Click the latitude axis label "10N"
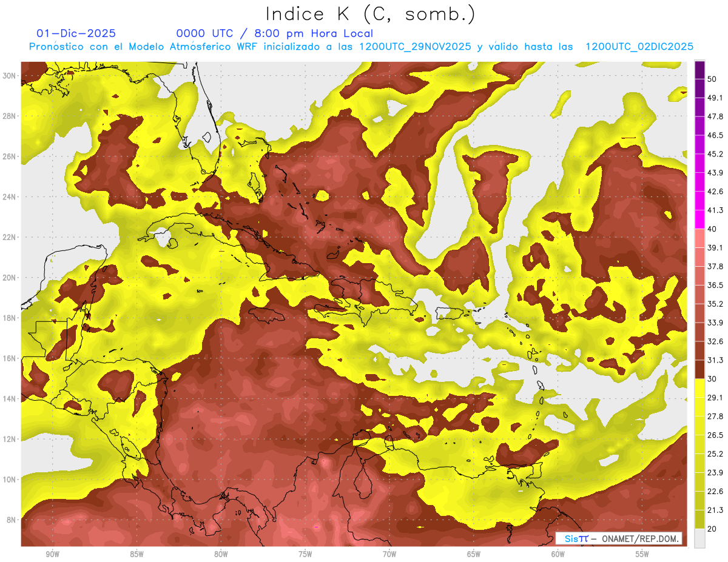Image resolution: width=728 pixels, height=562 pixels. 10,480
